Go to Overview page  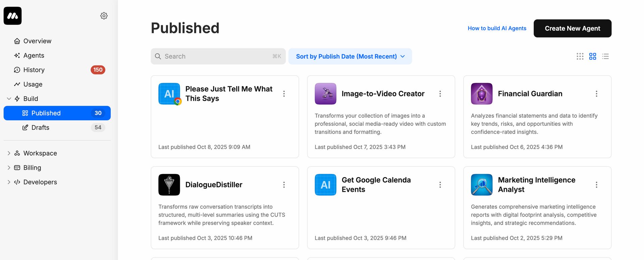pyautogui.click(x=37, y=41)
